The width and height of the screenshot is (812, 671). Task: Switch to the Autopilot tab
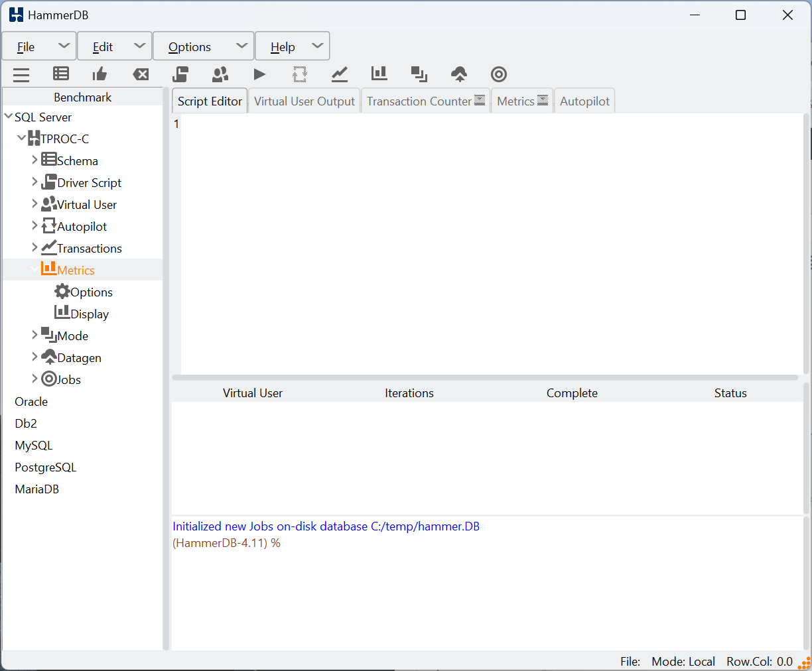tap(584, 101)
